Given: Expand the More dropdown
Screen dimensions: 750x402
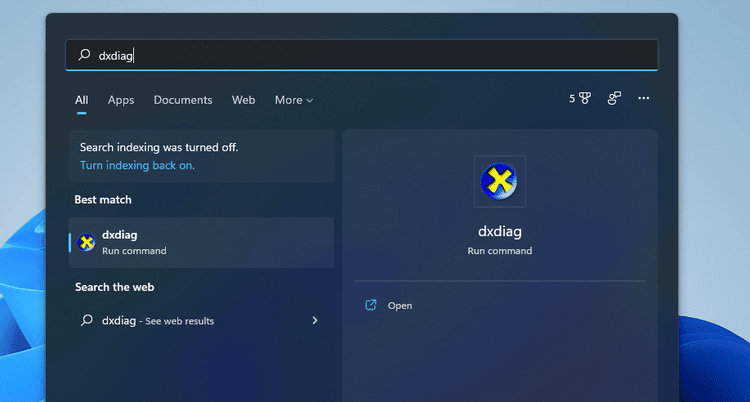Looking at the screenshot, I should [294, 100].
